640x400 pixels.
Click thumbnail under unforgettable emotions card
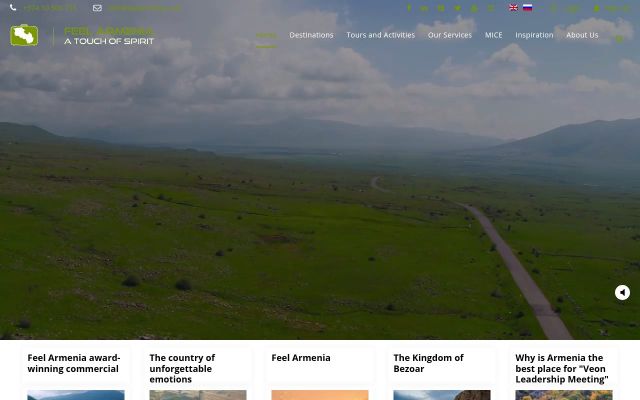click(198, 395)
